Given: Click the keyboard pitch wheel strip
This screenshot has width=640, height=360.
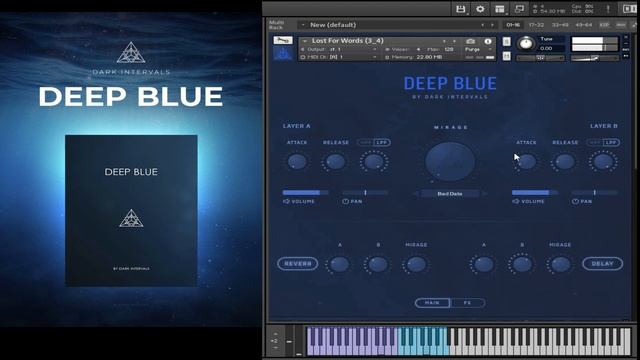Looking at the screenshot, I should (x=289, y=340).
